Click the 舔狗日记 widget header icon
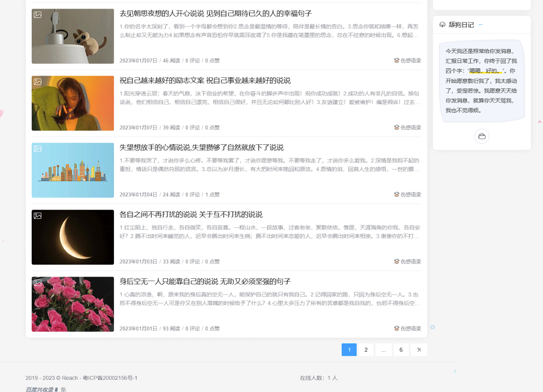The image size is (543, 392). (443, 25)
